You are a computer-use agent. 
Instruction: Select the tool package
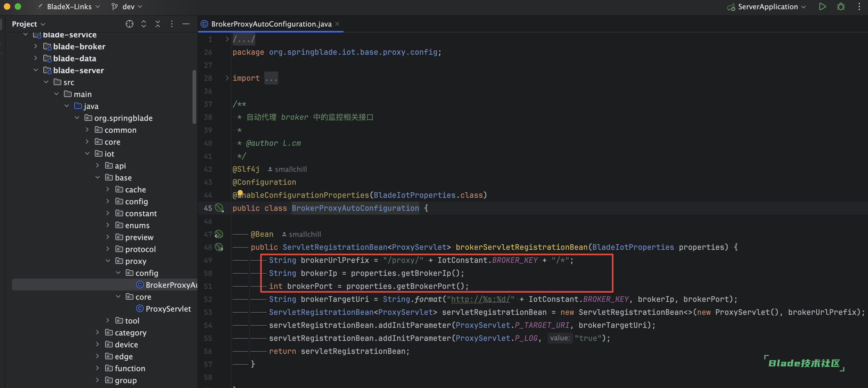pos(132,320)
